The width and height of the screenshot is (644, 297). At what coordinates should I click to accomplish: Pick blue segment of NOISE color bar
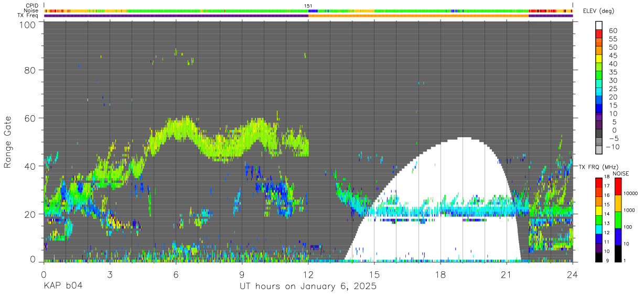tap(618, 237)
